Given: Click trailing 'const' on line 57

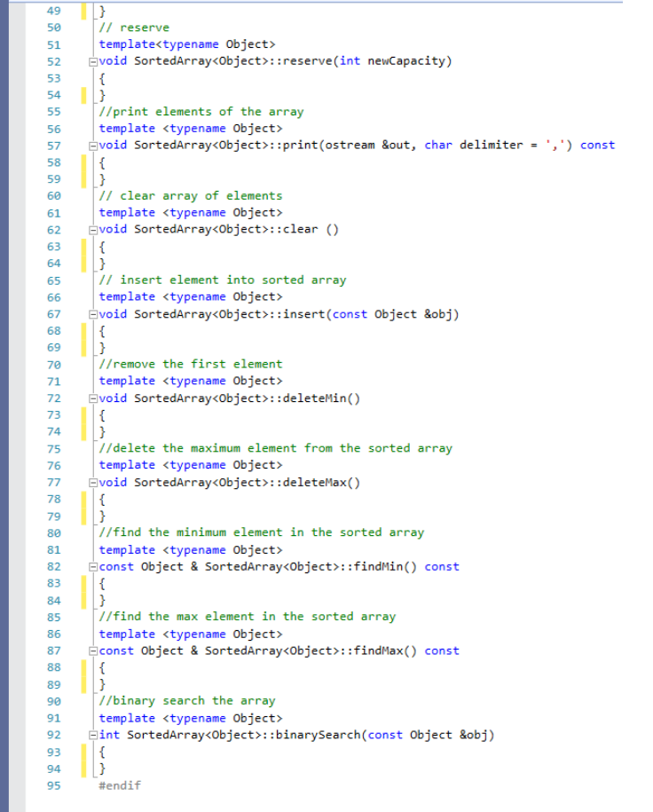Looking at the screenshot, I should pos(597,145).
